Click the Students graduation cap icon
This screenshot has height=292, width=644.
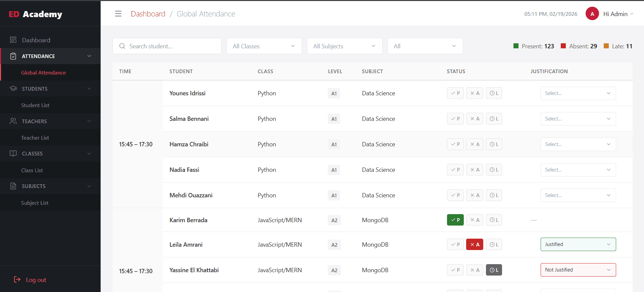click(13, 89)
